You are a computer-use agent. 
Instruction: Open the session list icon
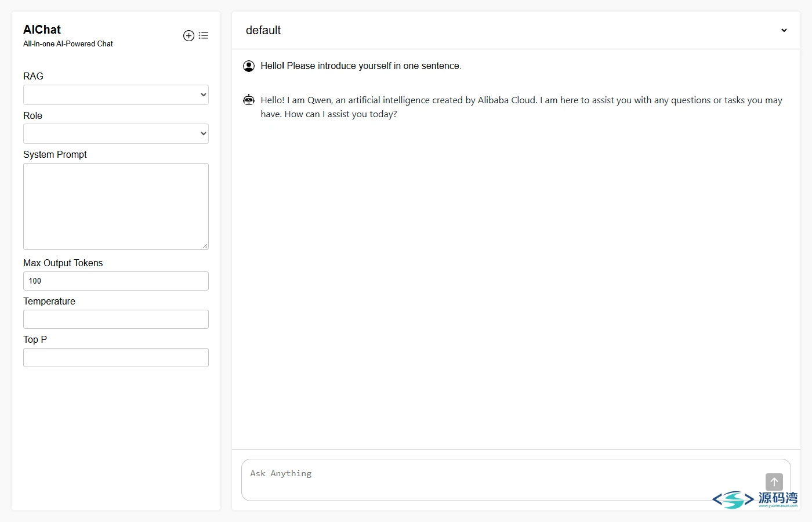tap(203, 35)
